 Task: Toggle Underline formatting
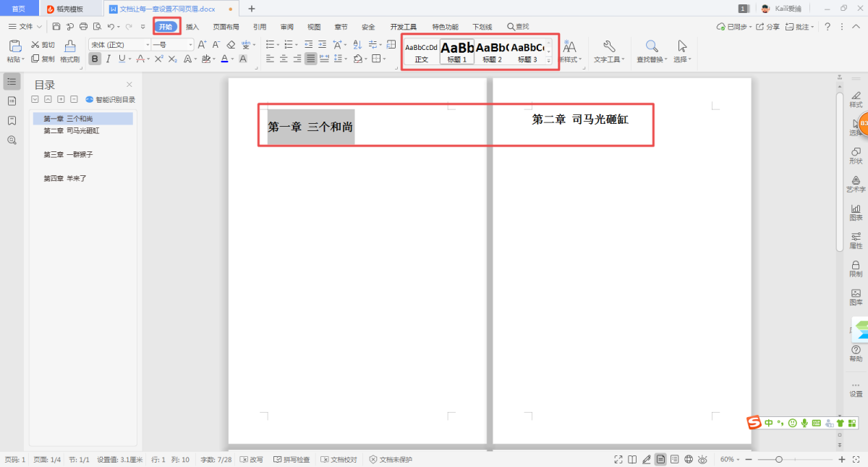[x=121, y=59]
